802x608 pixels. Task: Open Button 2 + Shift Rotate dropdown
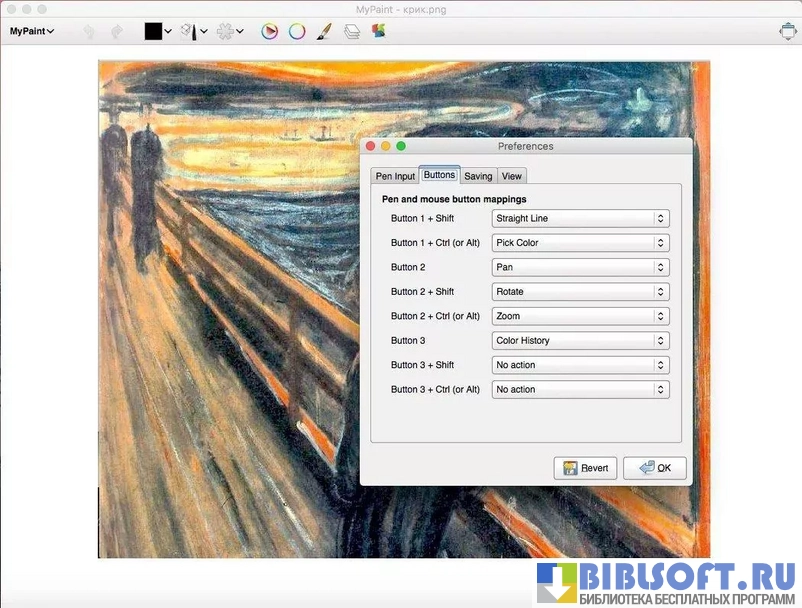580,291
